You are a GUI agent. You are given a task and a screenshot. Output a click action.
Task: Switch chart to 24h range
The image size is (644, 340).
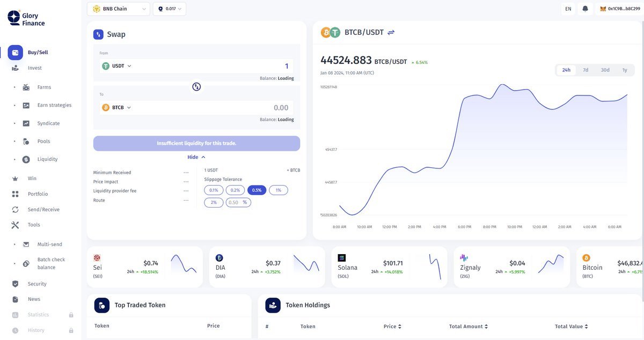point(566,70)
